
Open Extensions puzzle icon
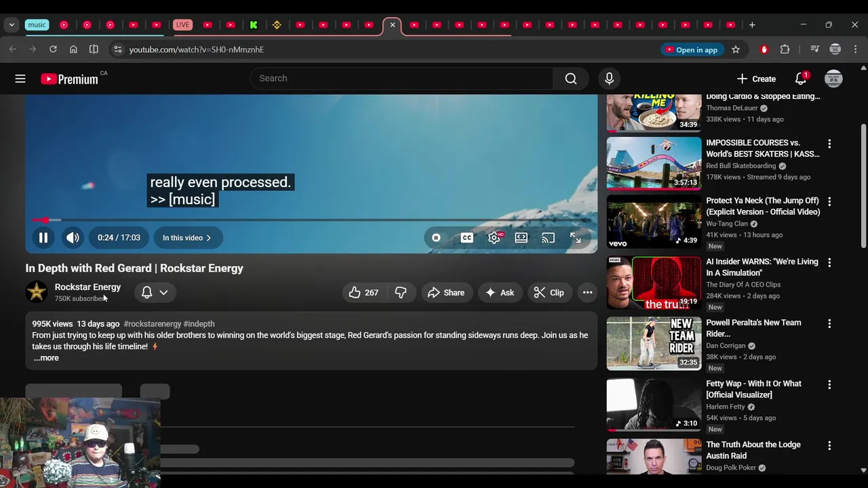[x=785, y=49]
